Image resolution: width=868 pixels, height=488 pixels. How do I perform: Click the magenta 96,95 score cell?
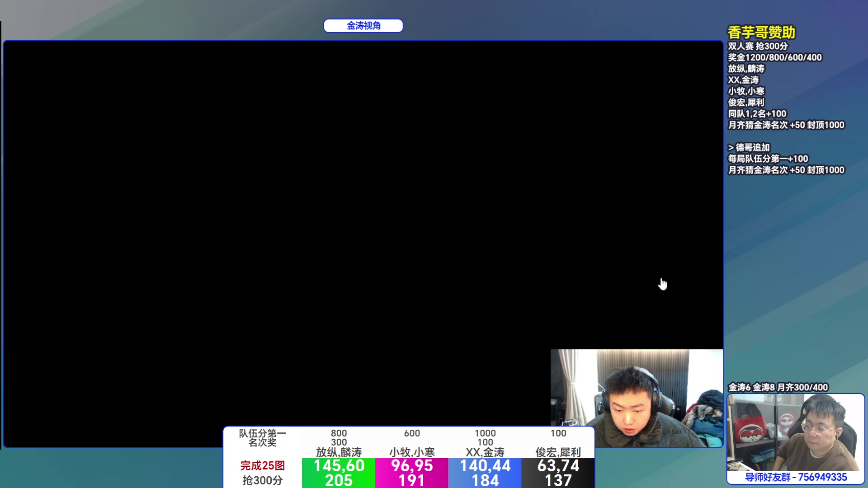[x=412, y=466]
